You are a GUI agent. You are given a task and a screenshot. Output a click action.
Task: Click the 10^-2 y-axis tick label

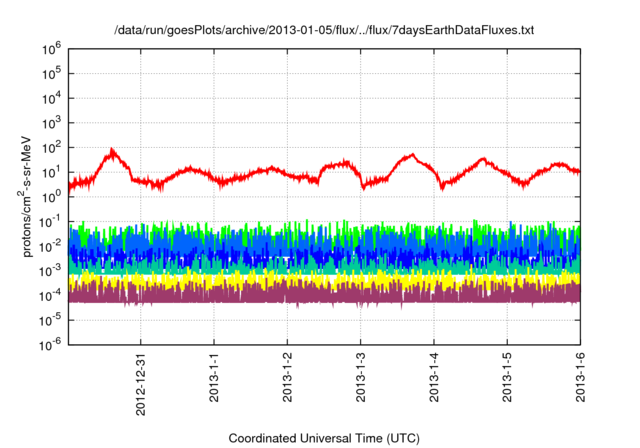pos(51,246)
